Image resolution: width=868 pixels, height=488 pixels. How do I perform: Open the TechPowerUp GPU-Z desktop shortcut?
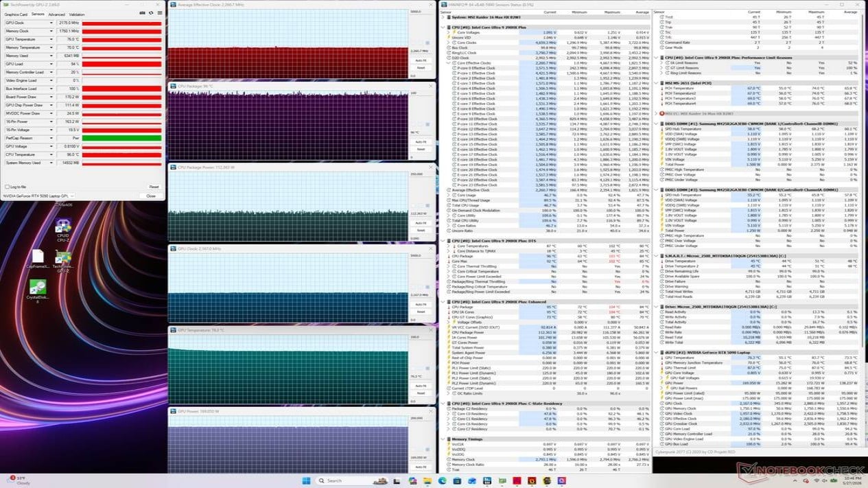click(x=63, y=261)
